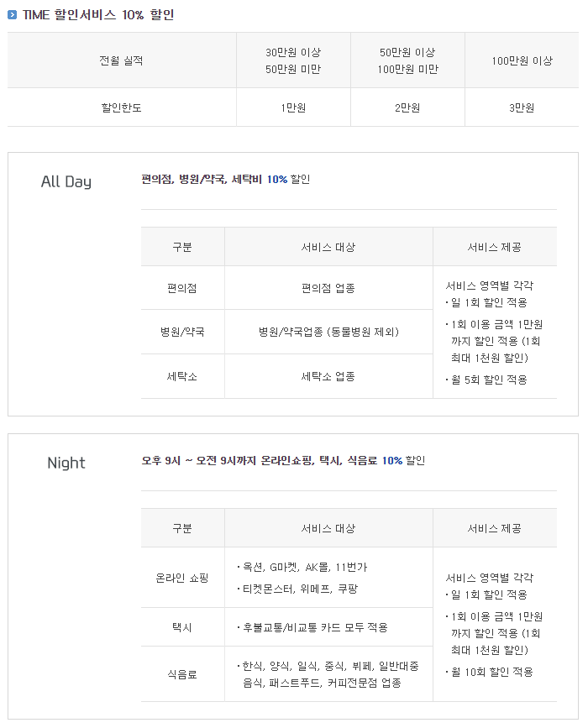Select the 편의점 category cell

pos(182,288)
